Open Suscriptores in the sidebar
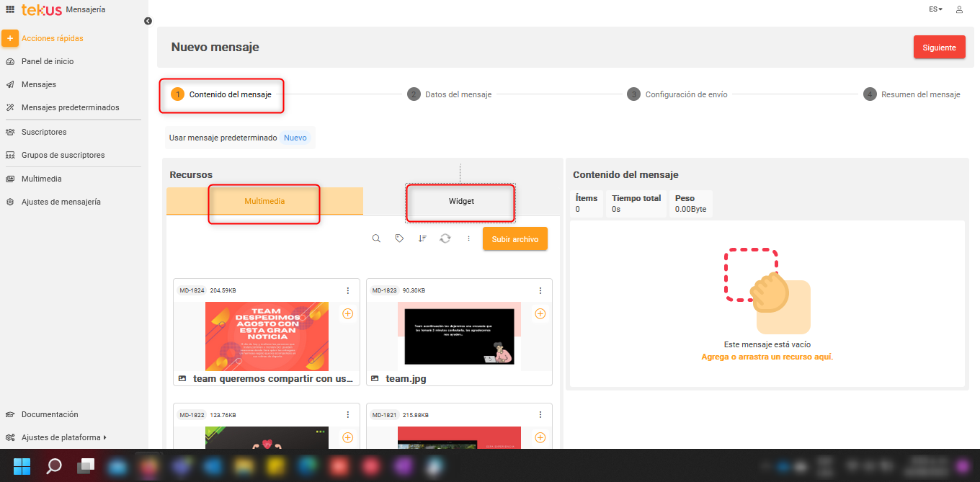 click(44, 132)
